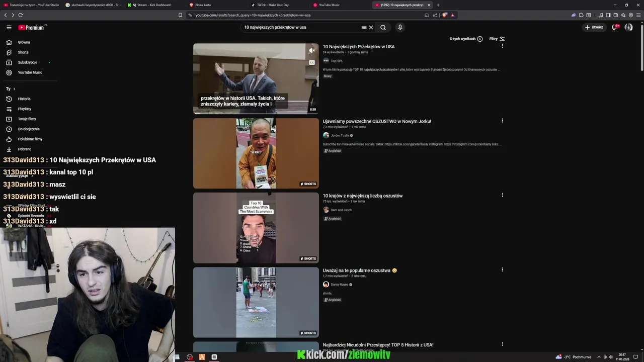Open Ujawniamy powszechne OSZUSTWO video title
Viewport: 644px width, 362px height.
tap(377, 121)
